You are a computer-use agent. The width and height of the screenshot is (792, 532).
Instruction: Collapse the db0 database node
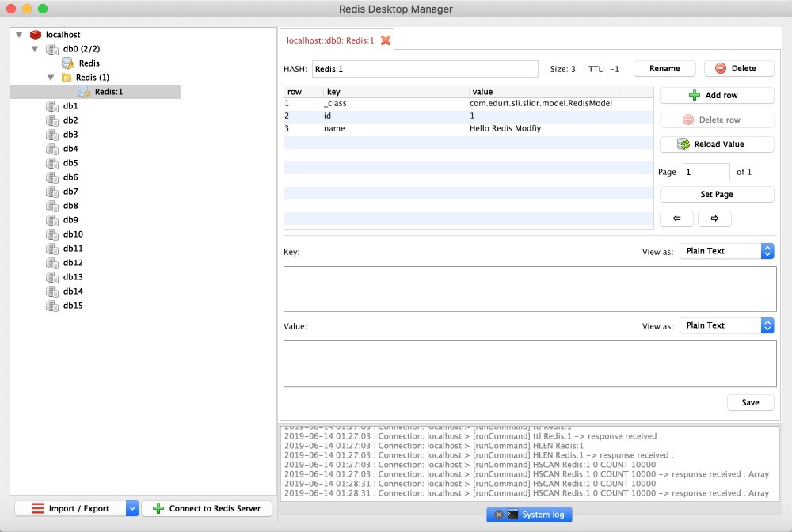pos(35,49)
